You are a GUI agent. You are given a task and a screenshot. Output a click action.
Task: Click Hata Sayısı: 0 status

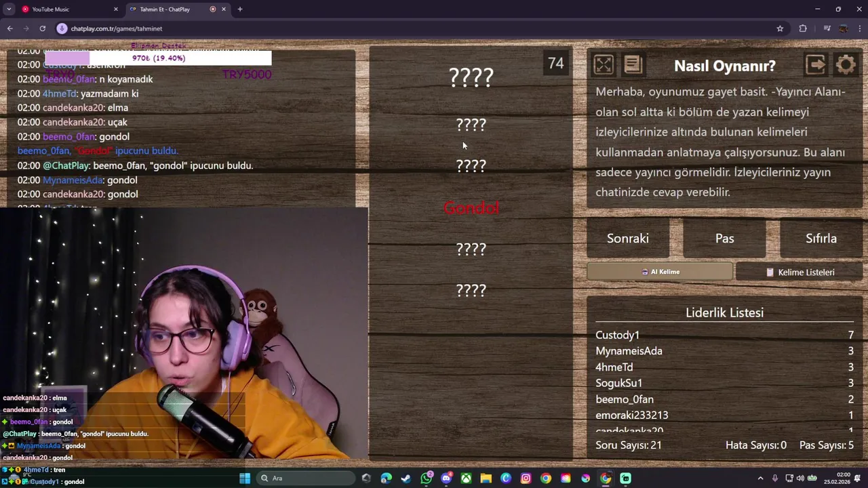756,445
